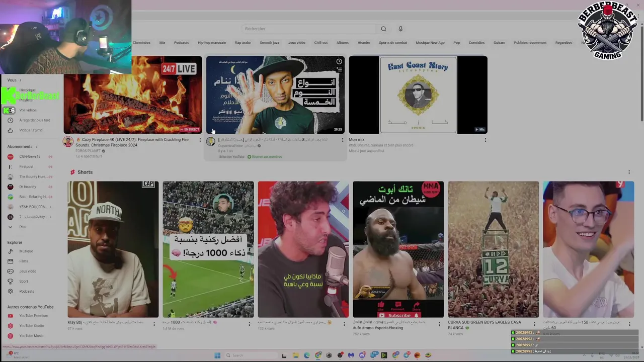The height and width of the screenshot is (362, 644).
Task: Open Dr Insanity subscription
Action: point(31,187)
